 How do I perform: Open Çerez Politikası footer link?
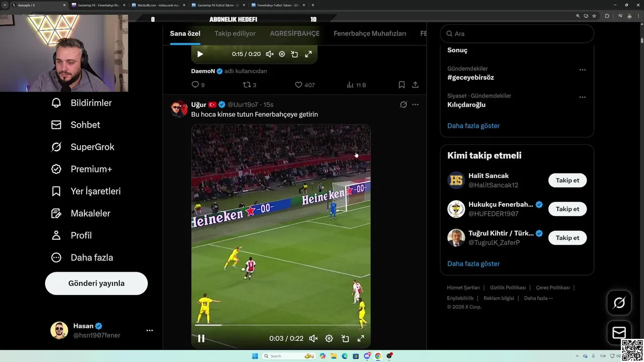[552, 288]
